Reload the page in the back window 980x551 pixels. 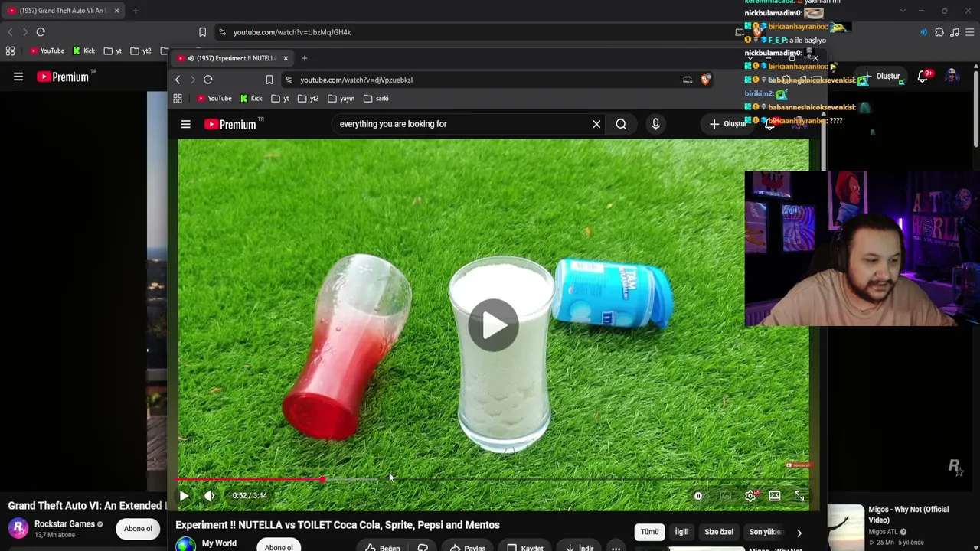pos(41,32)
